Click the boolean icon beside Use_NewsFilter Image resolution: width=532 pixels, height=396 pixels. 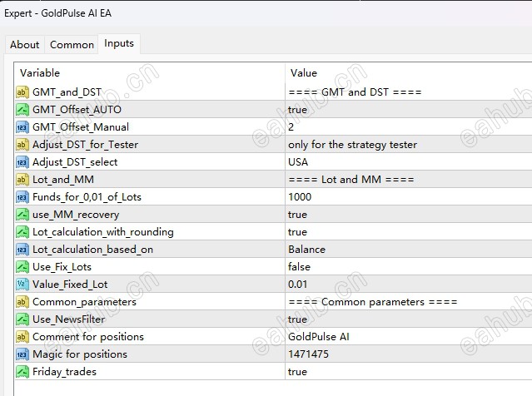pyautogui.click(x=22, y=319)
